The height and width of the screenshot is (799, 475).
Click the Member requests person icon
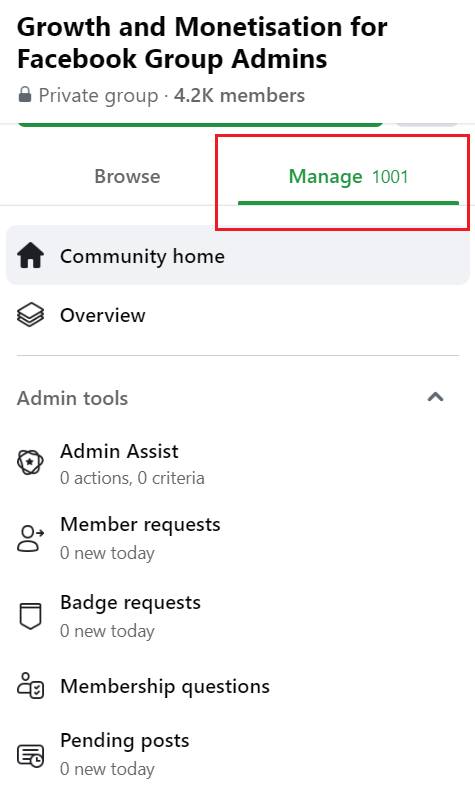click(x=31, y=539)
